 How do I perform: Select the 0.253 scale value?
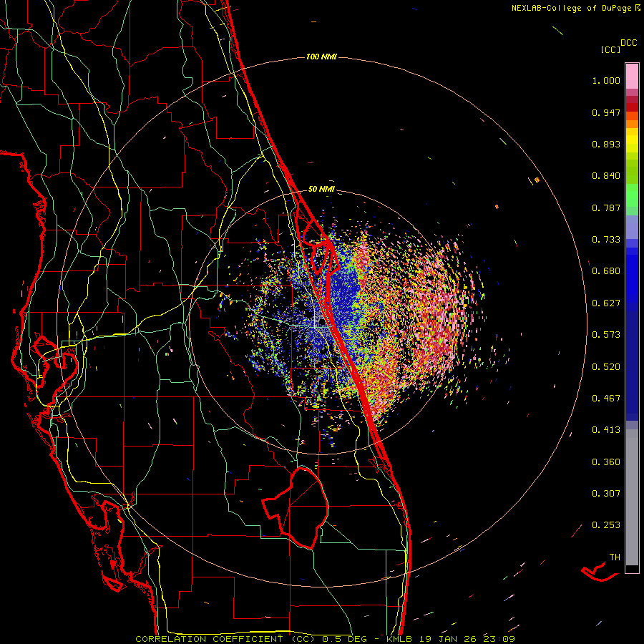point(606,525)
